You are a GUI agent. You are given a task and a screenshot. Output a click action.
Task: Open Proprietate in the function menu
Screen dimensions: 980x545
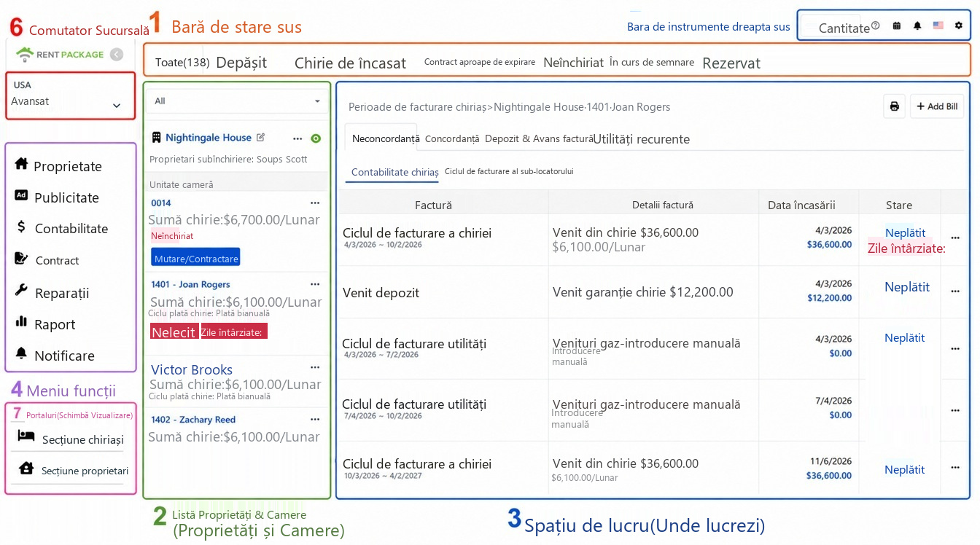[58, 165]
